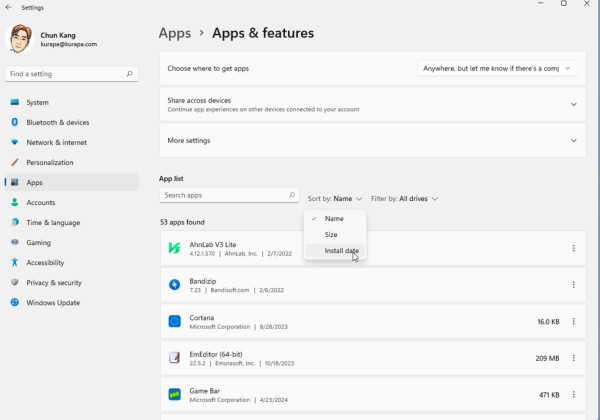Viewport: 600px width, 420px height.
Task: Open the Filter by All drives dropdown
Action: point(404,199)
